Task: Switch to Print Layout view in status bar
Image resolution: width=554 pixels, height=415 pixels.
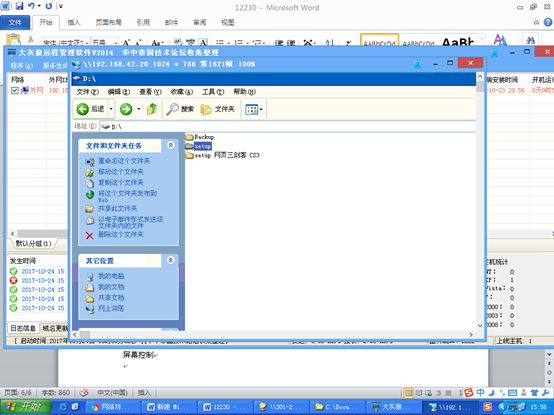Action: pyautogui.click(x=408, y=393)
